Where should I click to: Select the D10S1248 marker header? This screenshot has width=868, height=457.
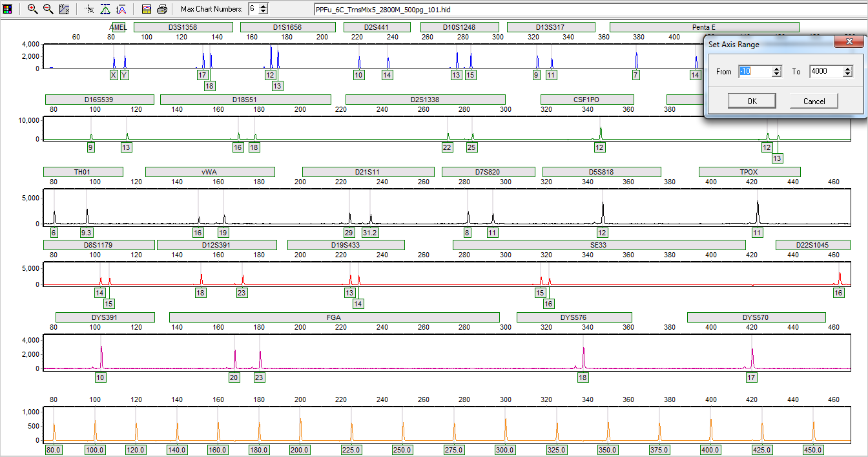(x=459, y=27)
